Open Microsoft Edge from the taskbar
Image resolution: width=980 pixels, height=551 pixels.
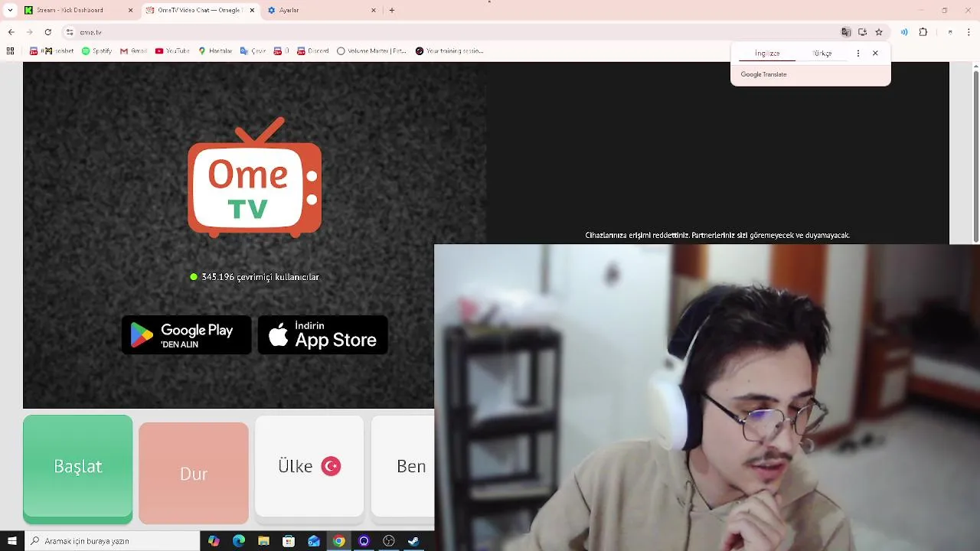239,541
